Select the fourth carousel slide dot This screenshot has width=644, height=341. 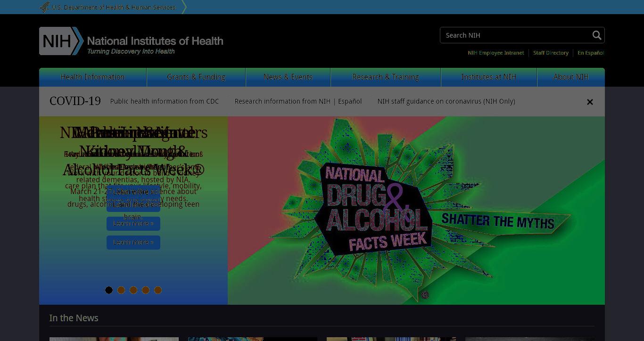[146, 290]
